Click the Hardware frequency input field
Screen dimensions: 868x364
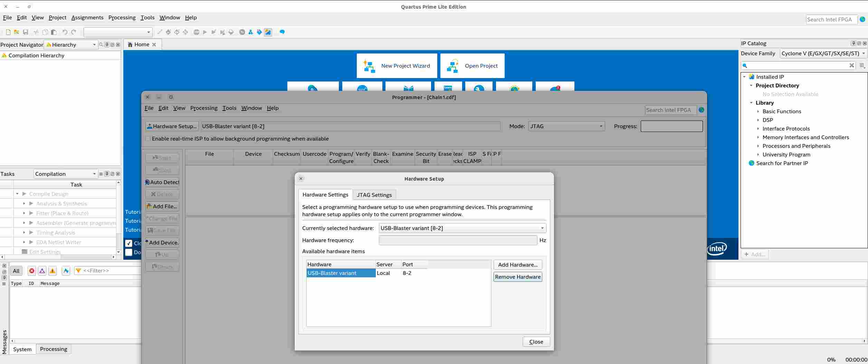coord(458,240)
